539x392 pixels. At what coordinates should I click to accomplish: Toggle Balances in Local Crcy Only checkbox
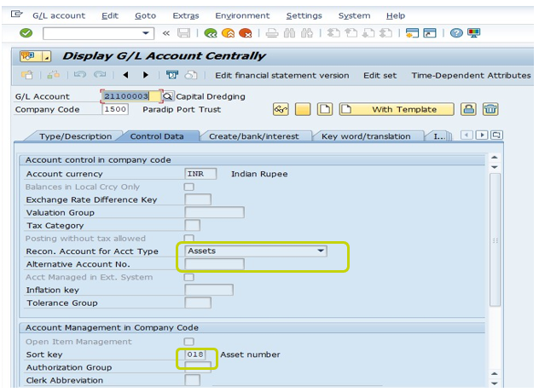click(189, 187)
